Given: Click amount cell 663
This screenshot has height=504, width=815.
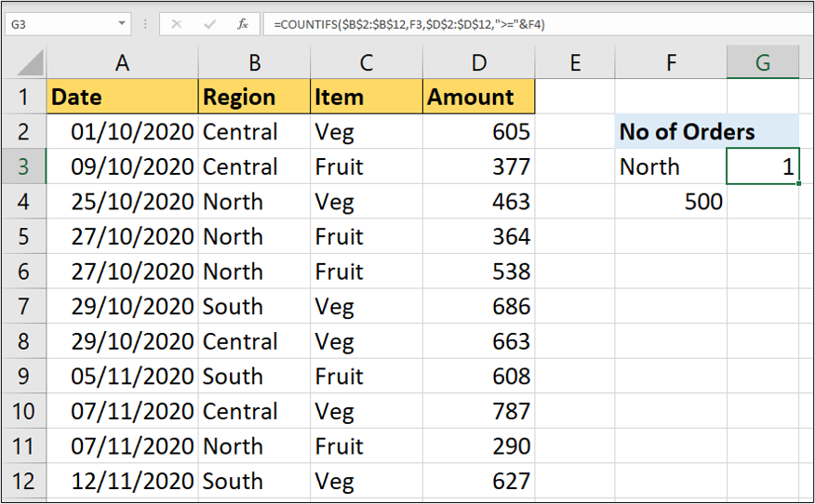Looking at the screenshot, I should [479, 341].
